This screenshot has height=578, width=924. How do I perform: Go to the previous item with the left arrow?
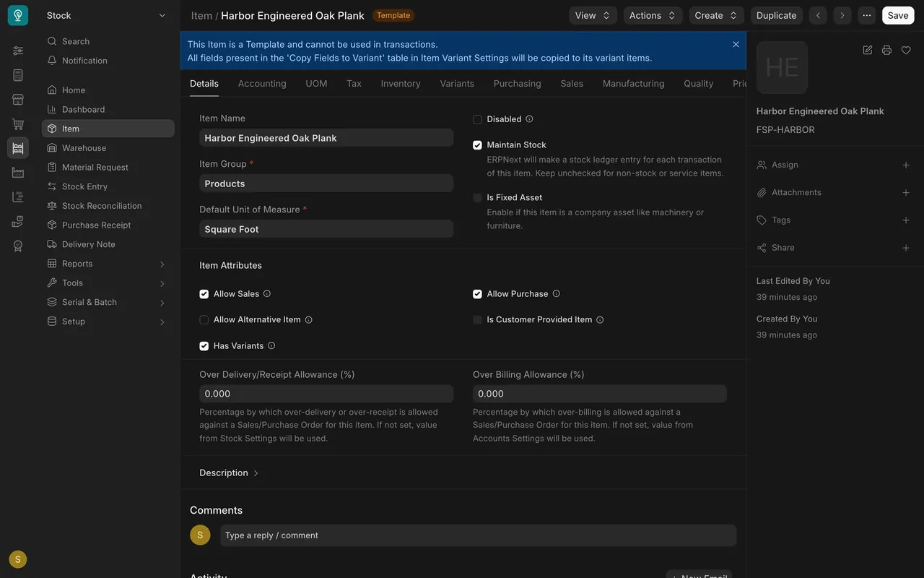pos(818,15)
